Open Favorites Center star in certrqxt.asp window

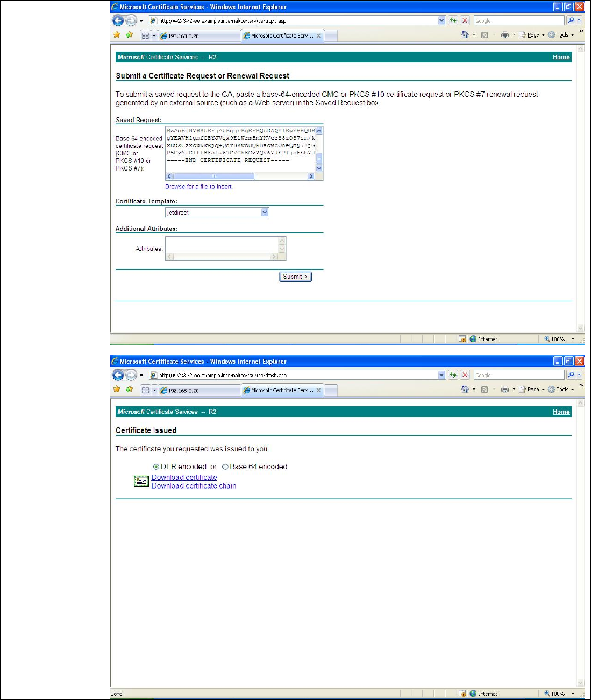117,35
